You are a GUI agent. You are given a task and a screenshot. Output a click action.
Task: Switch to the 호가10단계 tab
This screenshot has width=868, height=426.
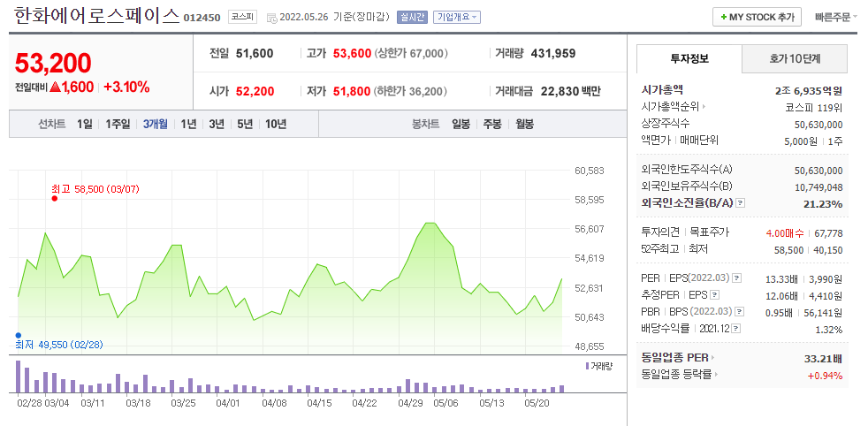click(x=795, y=58)
